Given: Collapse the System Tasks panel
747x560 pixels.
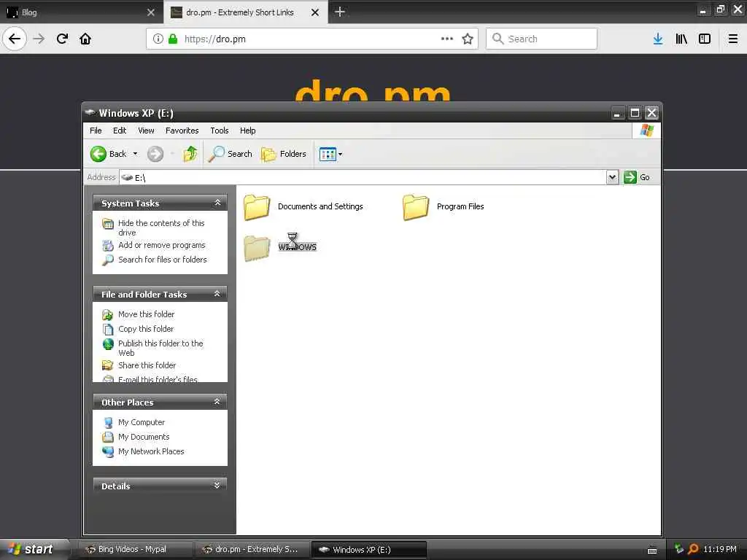Looking at the screenshot, I should tap(217, 203).
